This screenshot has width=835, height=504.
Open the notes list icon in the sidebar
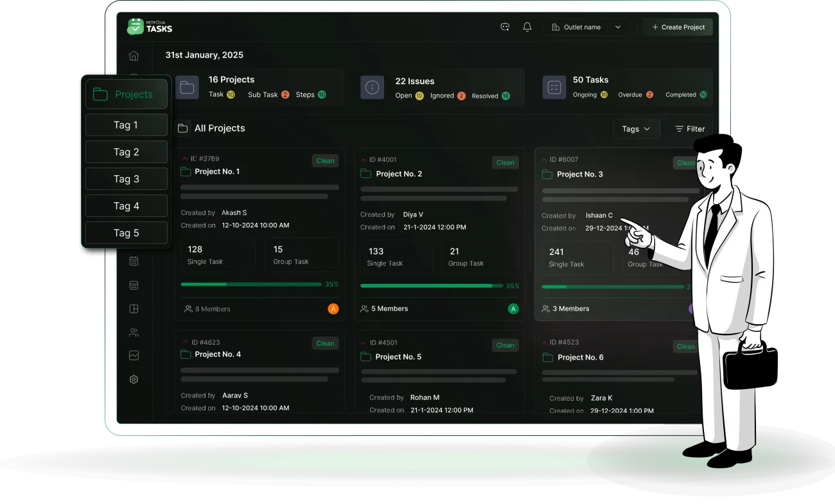tap(134, 284)
